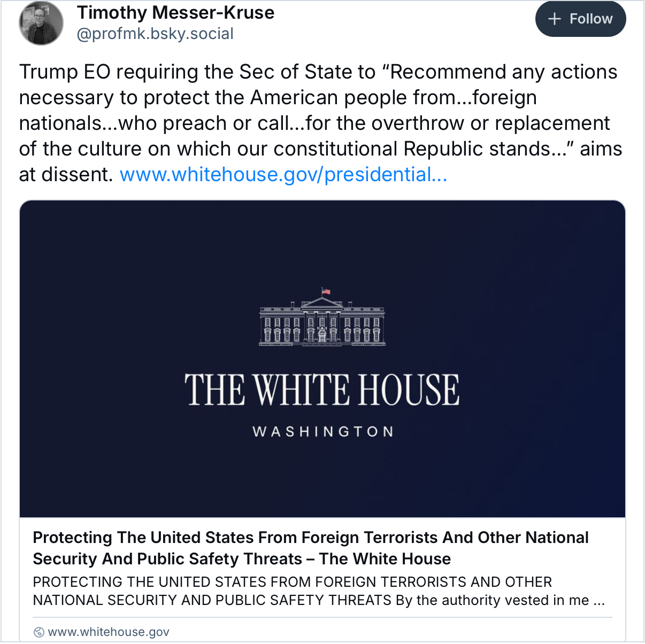The height and width of the screenshot is (644, 645).
Task: Click the plus icon in Follow button
Action: 555,19
